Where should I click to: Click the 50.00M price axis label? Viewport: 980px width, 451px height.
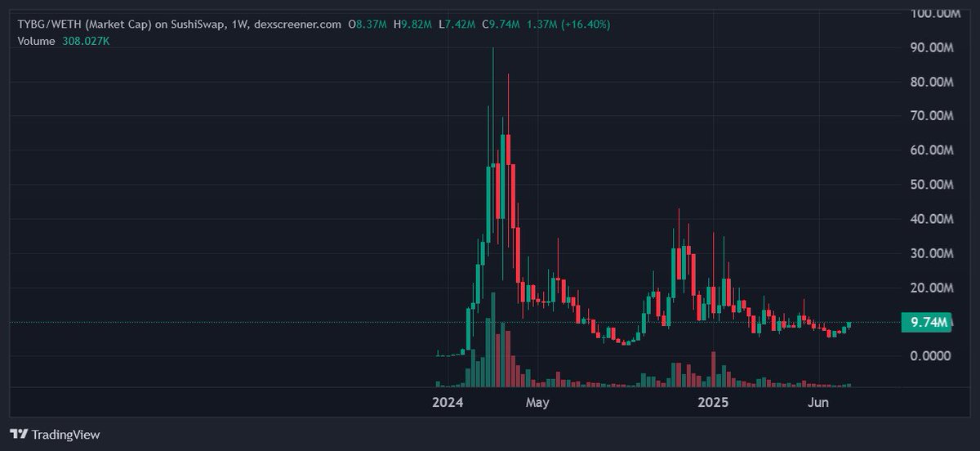pos(932,185)
